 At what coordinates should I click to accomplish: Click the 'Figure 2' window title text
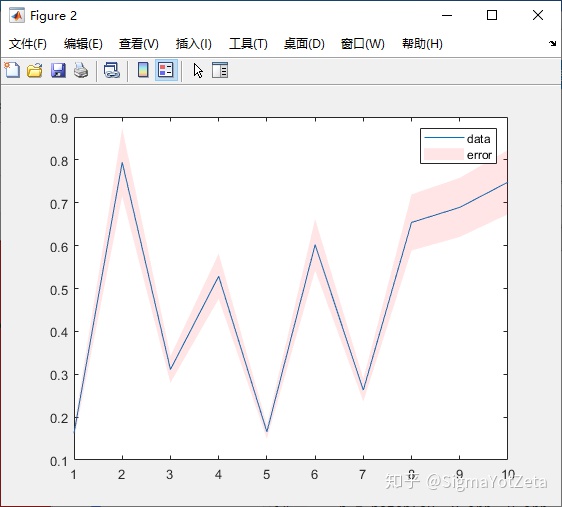(53, 16)
